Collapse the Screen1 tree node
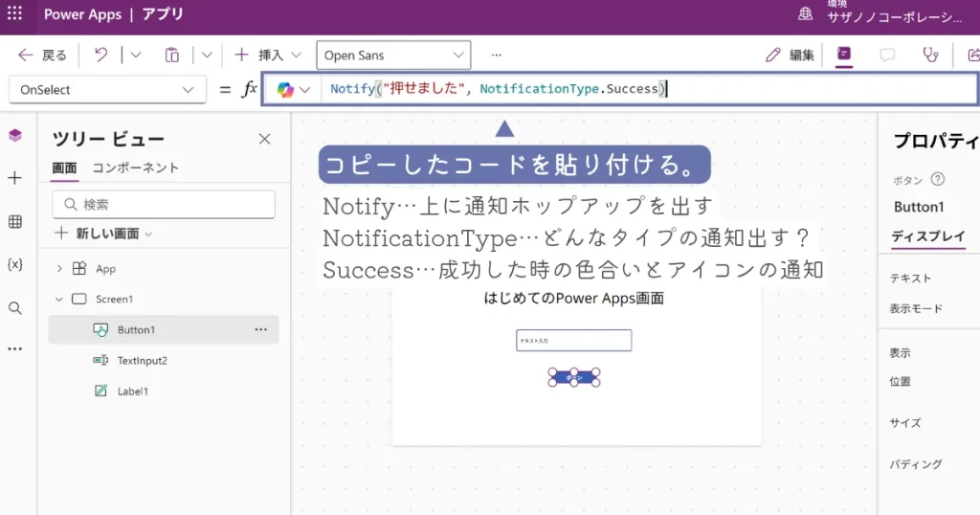The height and width of the screenshot is (515, 980). point(59,299)
